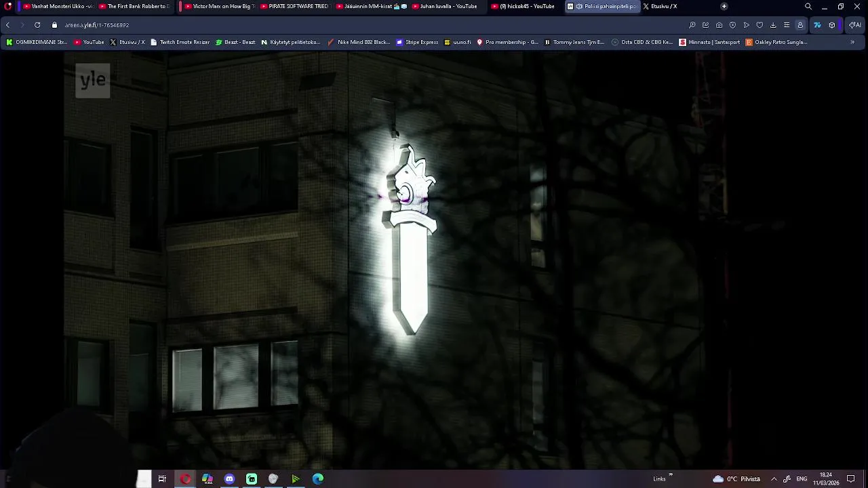The height and width of the screenshot is (488, 868).
Task: Click the video player area
Action: click(434, 261)
